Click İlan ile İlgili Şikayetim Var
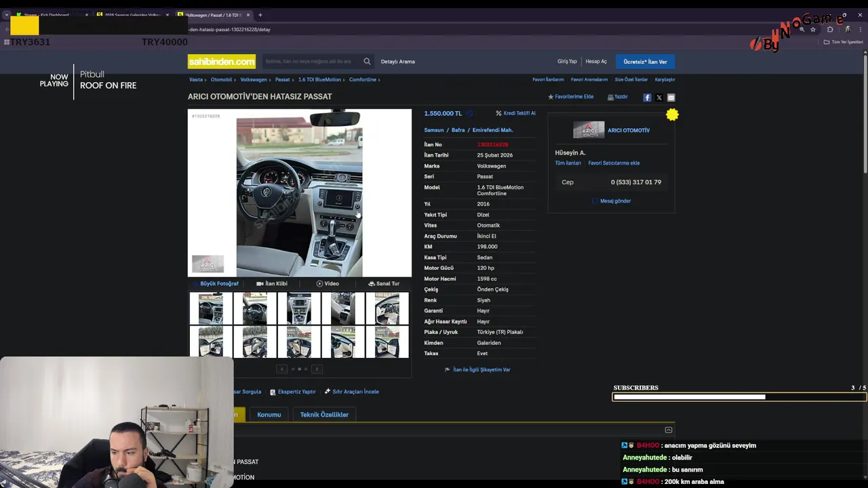The height and width of the screenshot is (488, 868). (x=481, y=369)
